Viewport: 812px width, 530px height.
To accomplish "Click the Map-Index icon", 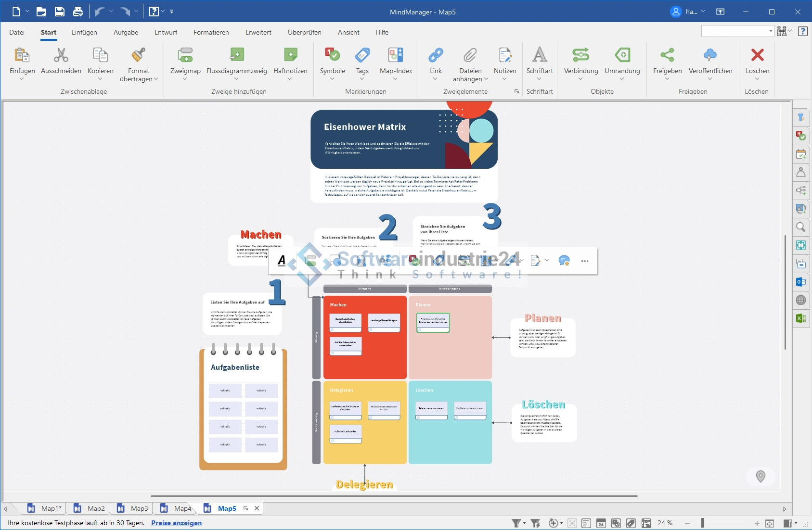I will pos(396,55).
